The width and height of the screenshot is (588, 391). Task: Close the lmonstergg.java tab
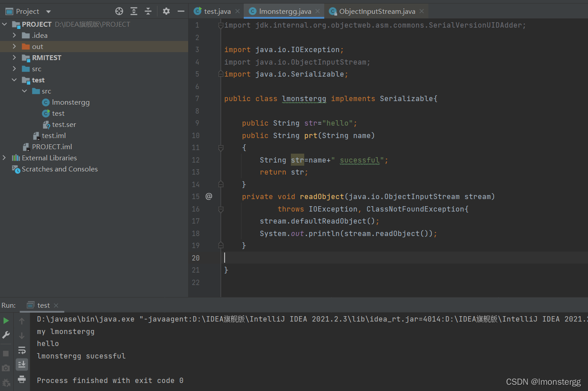point(318,11)
